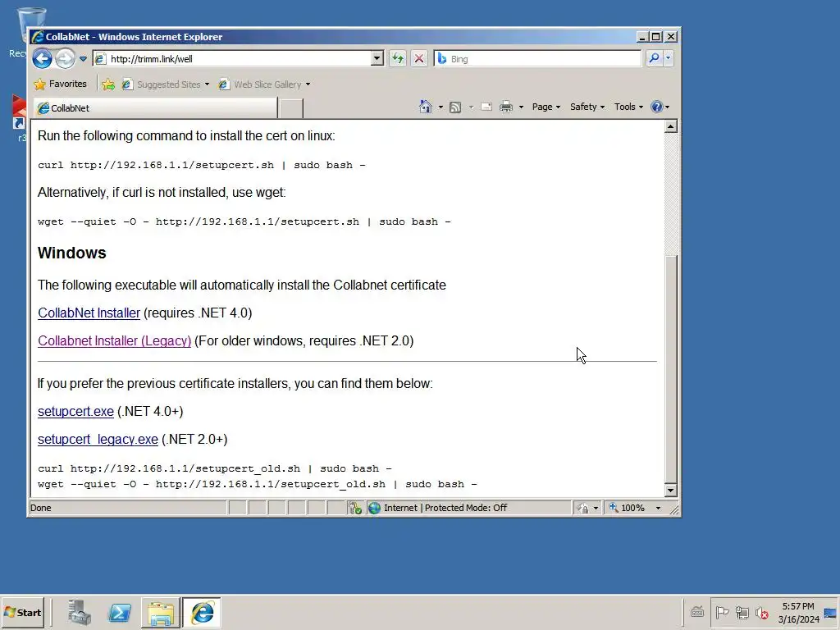Download setupcert_legacy.exe link

(98, 440)
